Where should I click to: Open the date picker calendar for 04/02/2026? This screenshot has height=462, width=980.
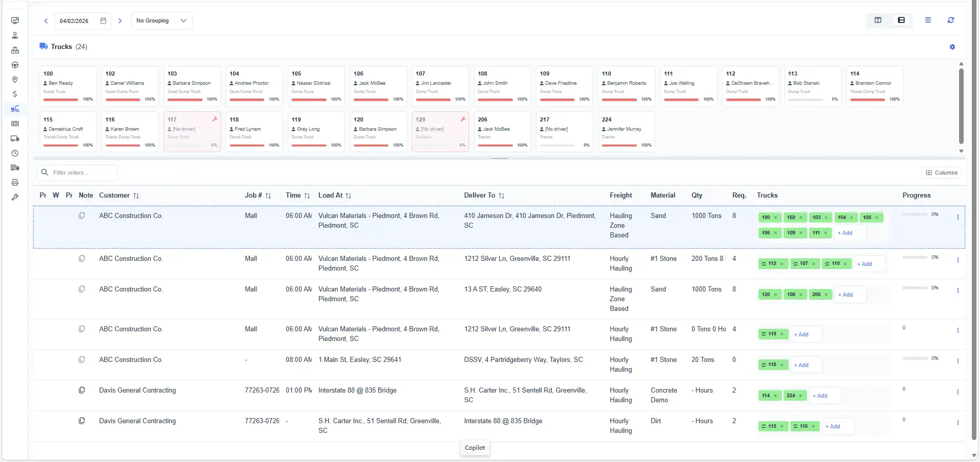[x=103, y=20]
